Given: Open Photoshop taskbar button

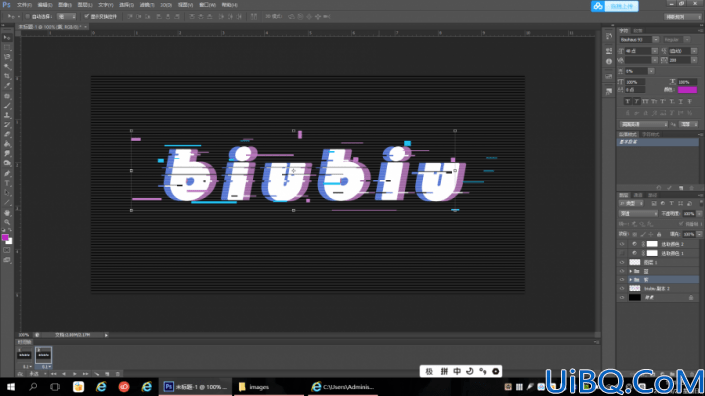Looking at the screenshot, I should coord(196,387).
